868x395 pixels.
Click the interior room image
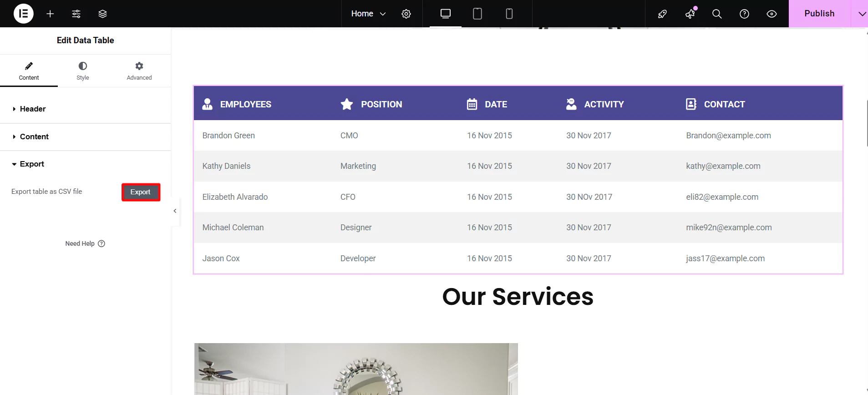click(356, 369)
